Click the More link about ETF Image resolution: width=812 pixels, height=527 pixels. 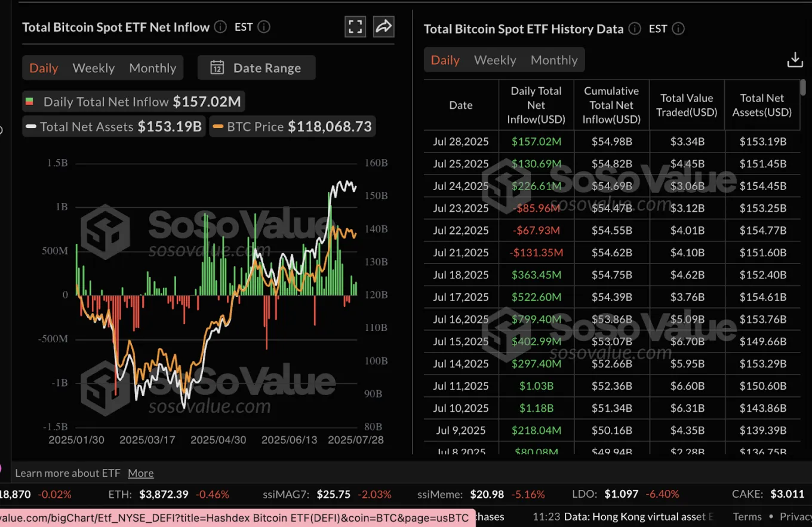click(x=140, y=473)
